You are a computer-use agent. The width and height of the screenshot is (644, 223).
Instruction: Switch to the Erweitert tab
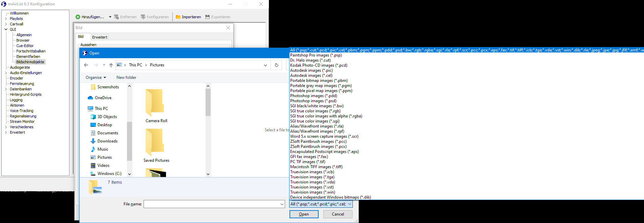pos(100,37)
